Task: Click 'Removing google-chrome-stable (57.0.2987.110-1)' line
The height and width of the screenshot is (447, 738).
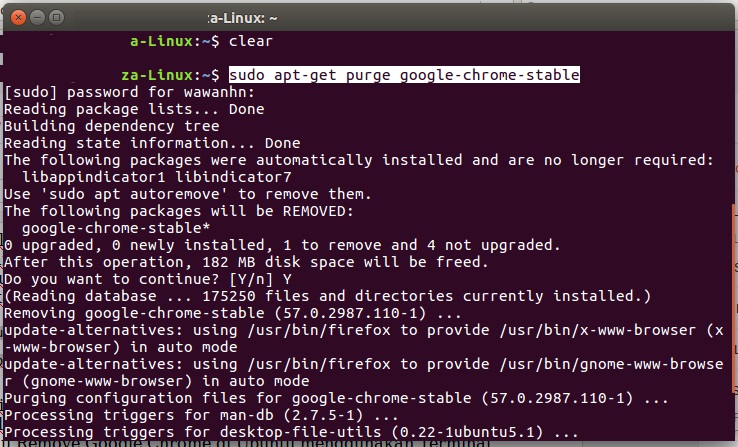Action: coord(233,313)
